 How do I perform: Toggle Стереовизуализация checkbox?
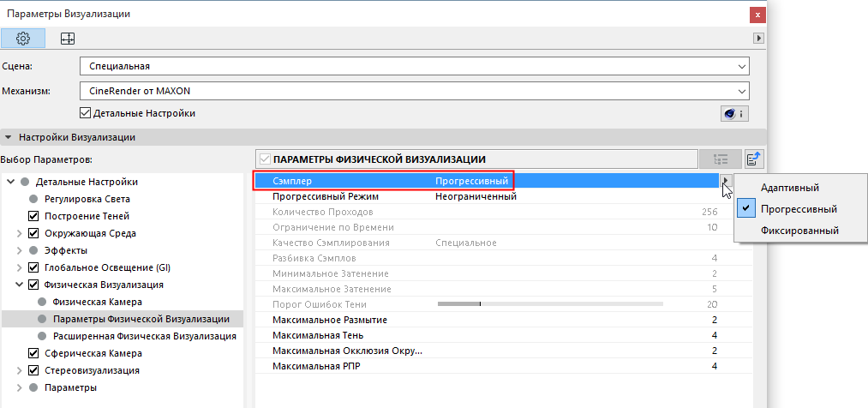coord(33,370)
